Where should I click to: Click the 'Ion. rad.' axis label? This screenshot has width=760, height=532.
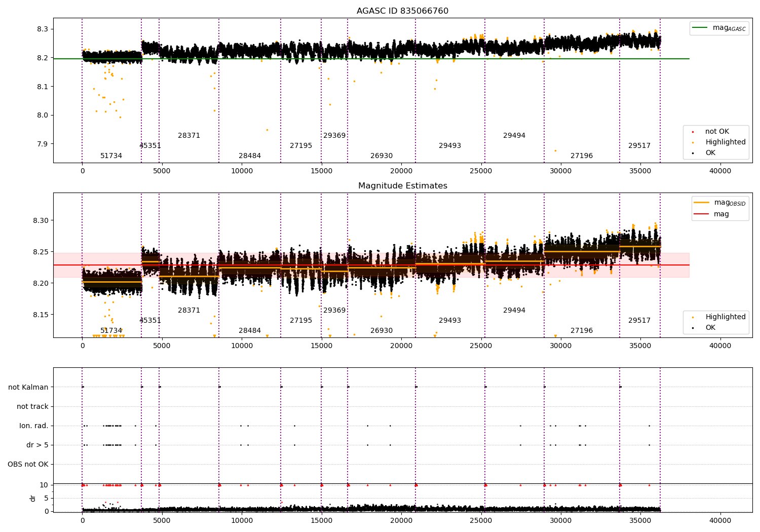point(34,426)
